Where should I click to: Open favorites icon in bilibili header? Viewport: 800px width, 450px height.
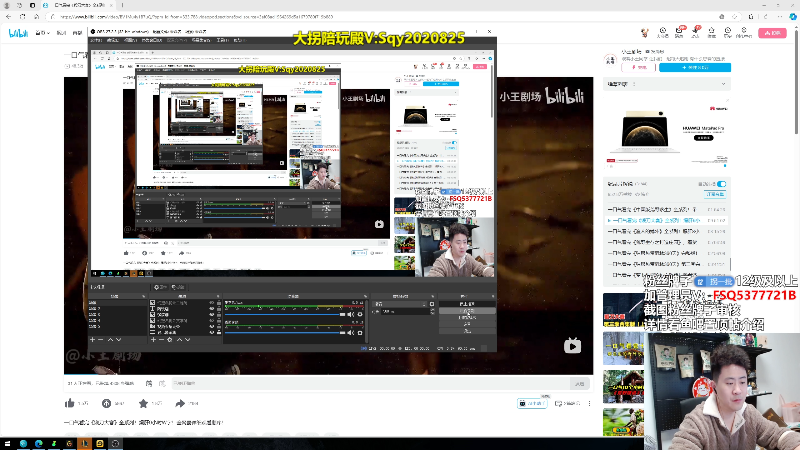point(712,32)
